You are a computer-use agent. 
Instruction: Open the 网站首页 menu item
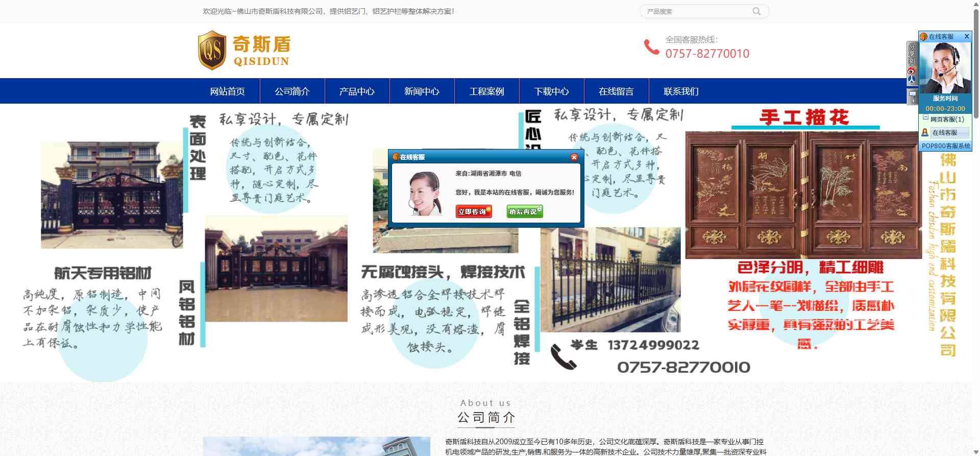click(x=228, y=91)
